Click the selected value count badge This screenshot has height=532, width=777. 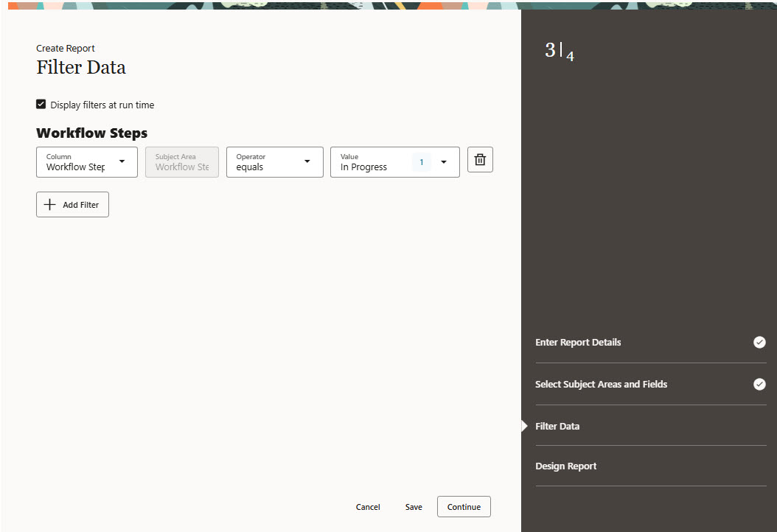[421, 162]
